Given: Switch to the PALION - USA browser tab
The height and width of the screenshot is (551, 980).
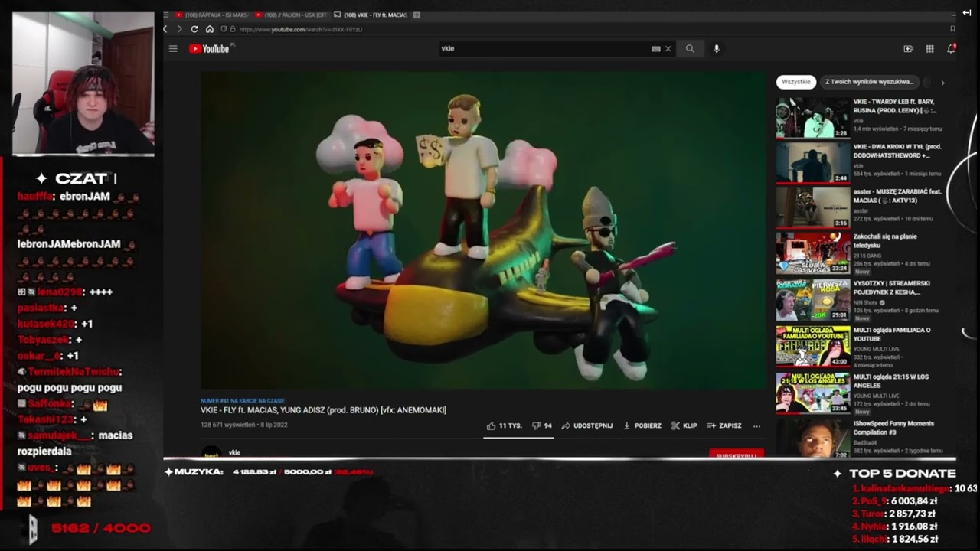Looking at the screenshot, I should pyautogui.click(x=291, y=15).
